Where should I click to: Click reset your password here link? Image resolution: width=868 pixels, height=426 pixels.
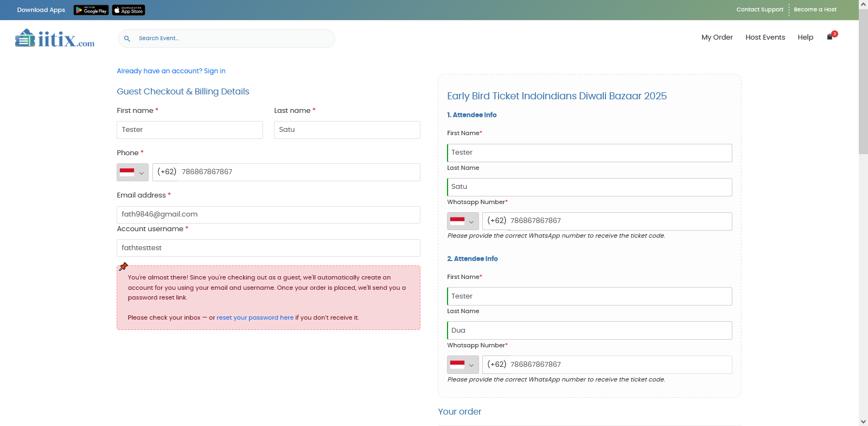pos(255,318)
